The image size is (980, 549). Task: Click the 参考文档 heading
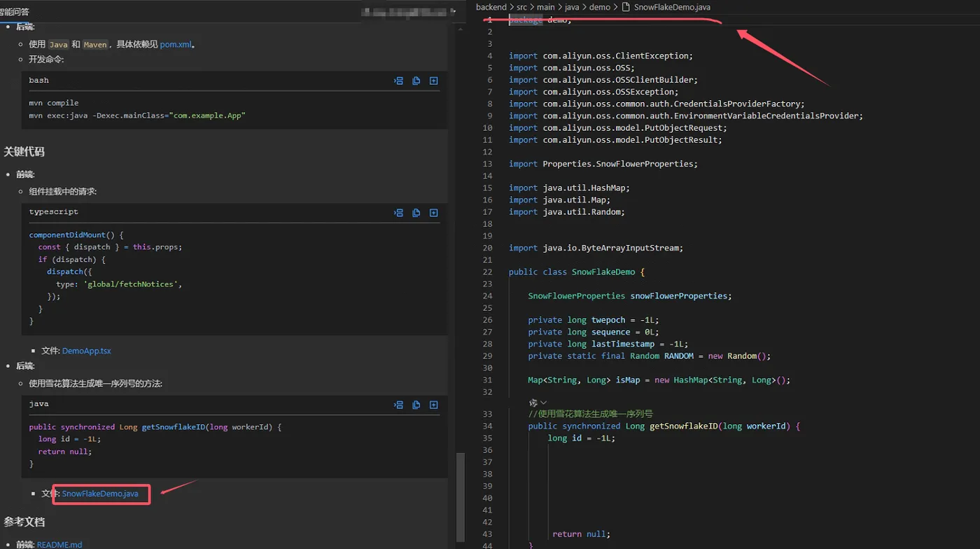24,522
